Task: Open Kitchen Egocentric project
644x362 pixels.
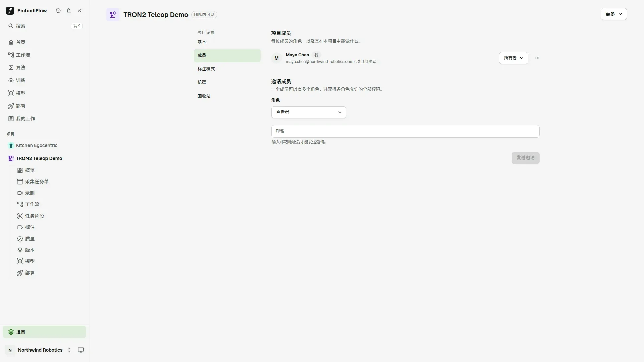Action: coord(44,145)
